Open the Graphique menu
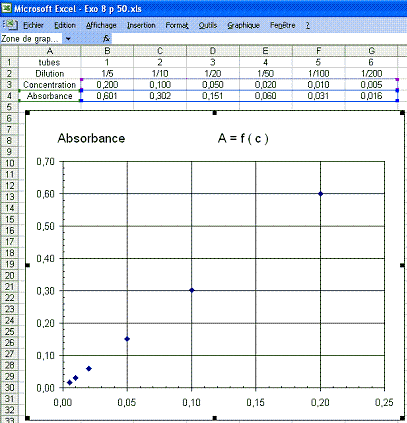 [243, 25]
